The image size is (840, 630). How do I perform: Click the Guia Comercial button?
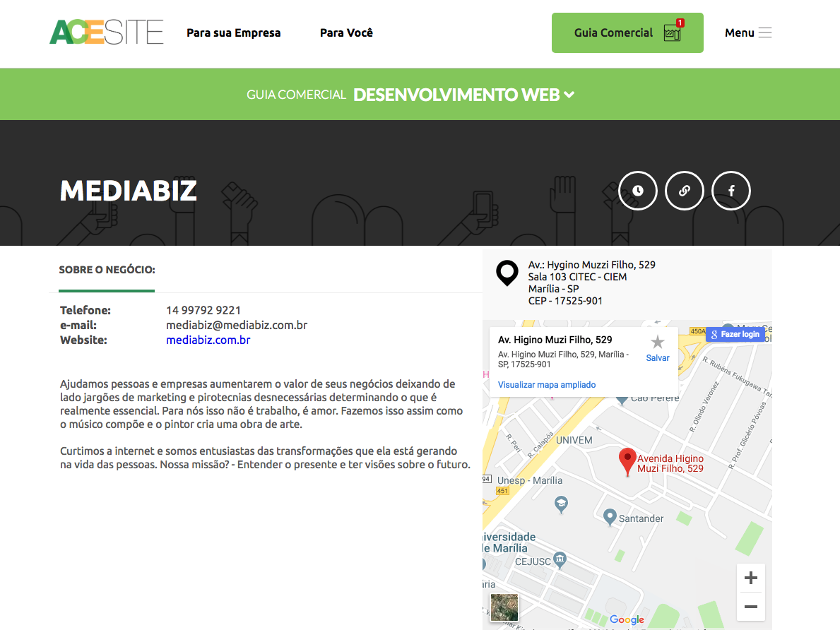pos(627,32)
